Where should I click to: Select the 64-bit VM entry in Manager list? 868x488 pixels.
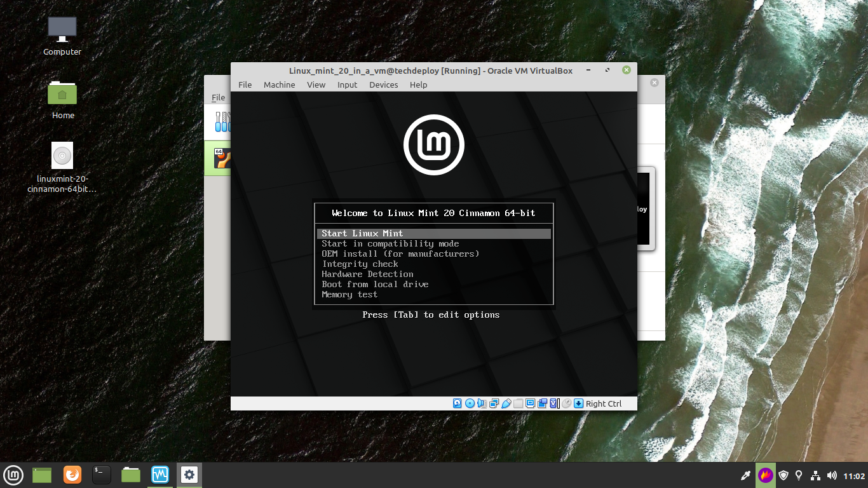coord(217,158)
